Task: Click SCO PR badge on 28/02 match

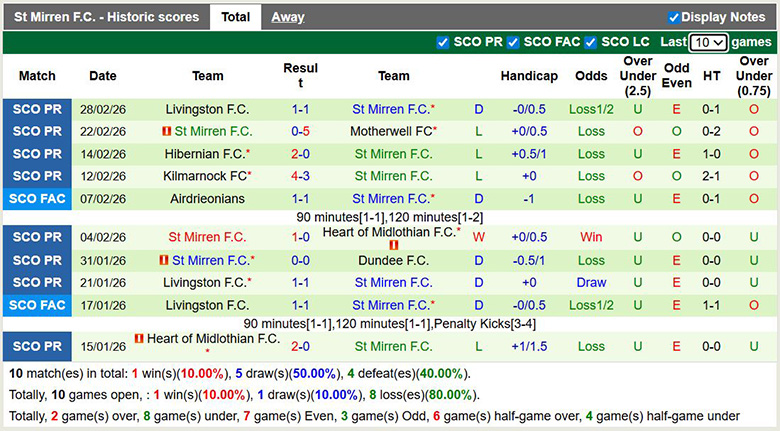Action: click(37, 109)
